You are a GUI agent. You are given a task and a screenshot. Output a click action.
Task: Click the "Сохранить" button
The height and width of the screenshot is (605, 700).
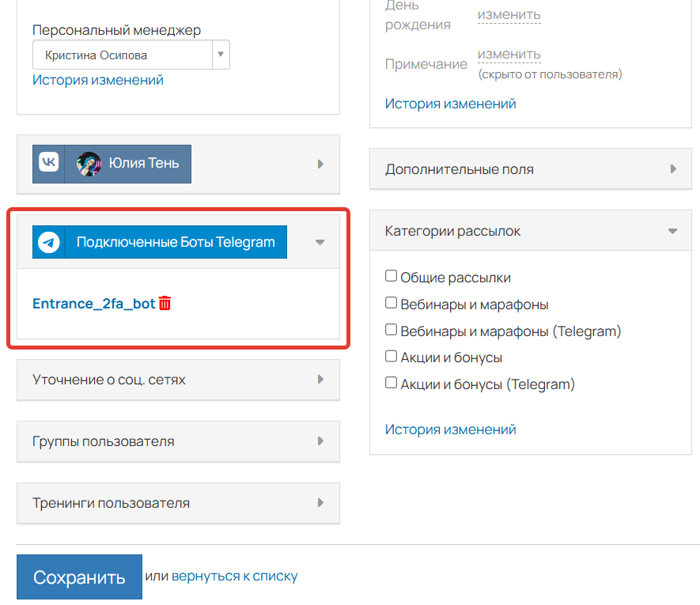pos(78,577)
